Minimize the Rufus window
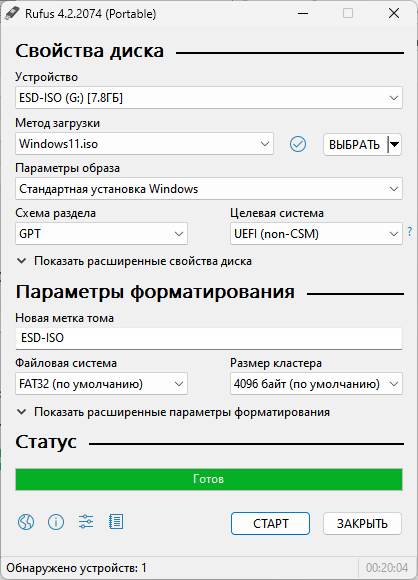The image size is (418, 580). pyautogui.click(x=303, y=14)
